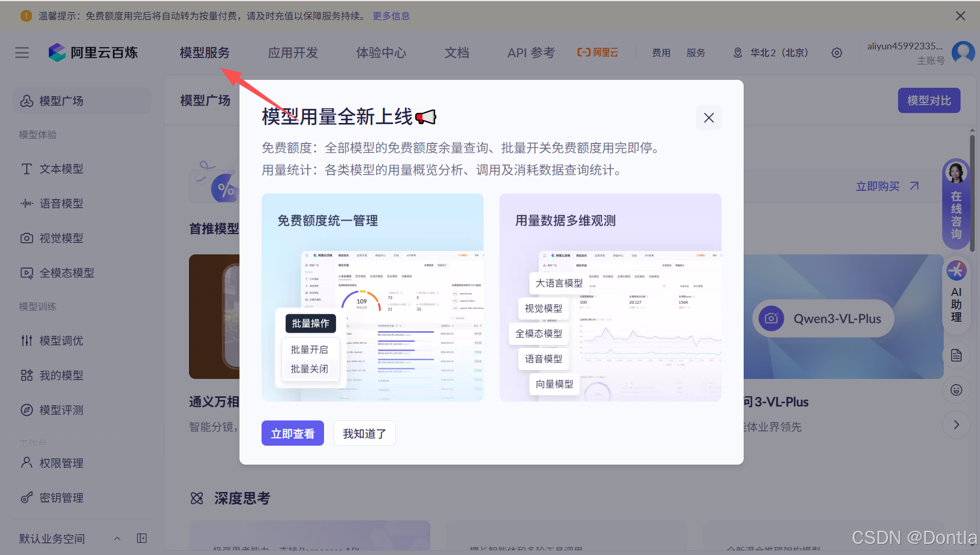
Task: Collapse the 默认业务空间 section
Action: coord(117,538)
